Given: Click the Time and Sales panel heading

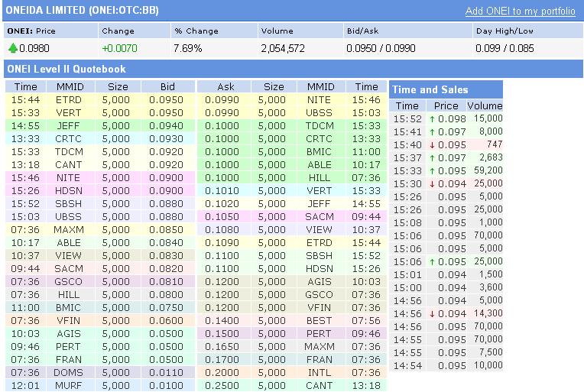Looking at the screenshot, I should coord(430,89).
